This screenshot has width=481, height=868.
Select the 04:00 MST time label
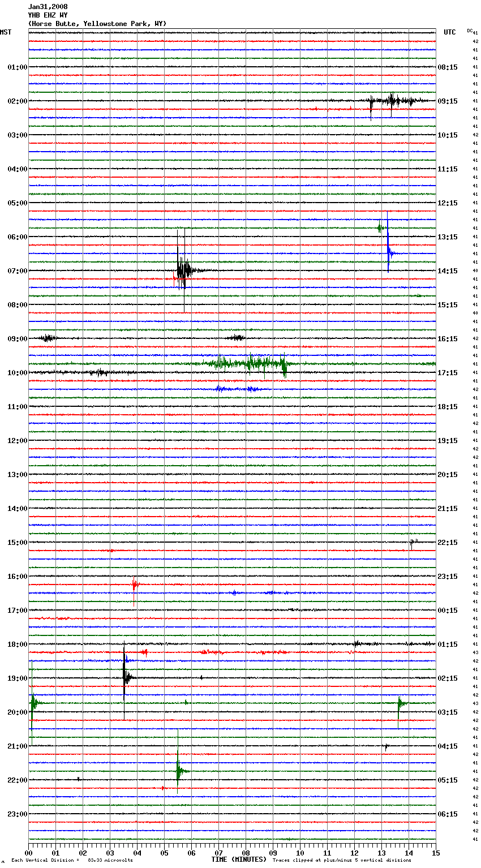pos(18,169)
